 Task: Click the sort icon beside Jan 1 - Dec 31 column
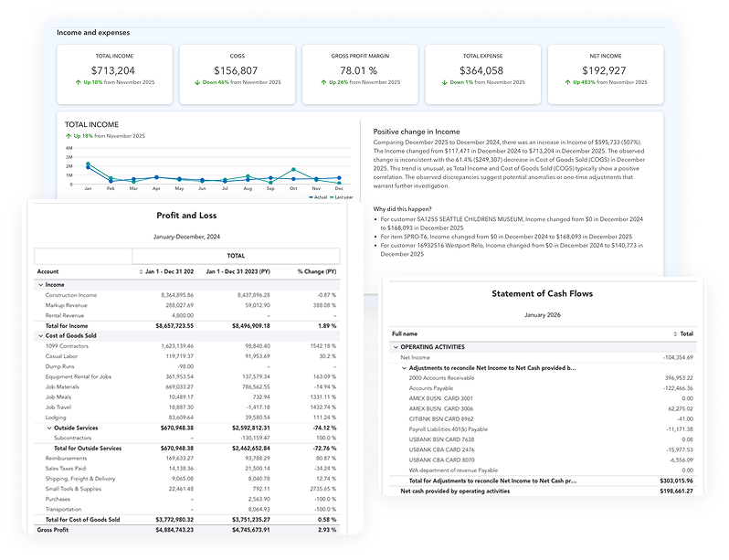click(x=141, y=271)
